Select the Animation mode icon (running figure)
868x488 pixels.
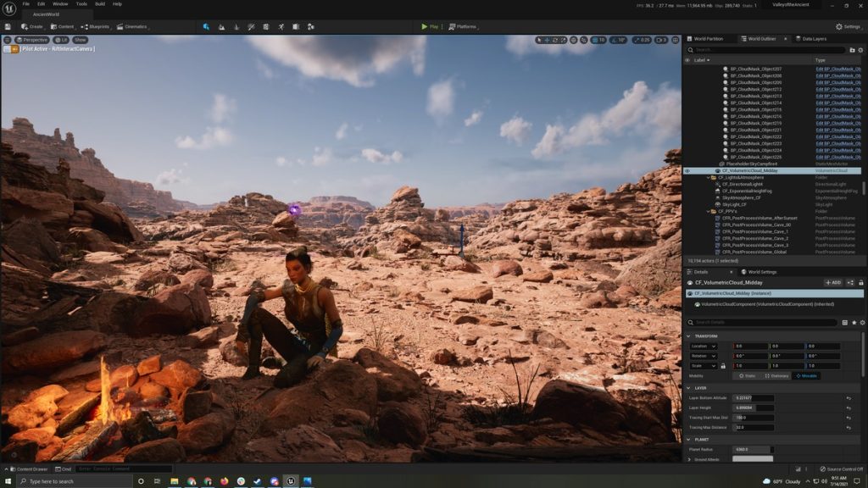(x=281, y=26)
